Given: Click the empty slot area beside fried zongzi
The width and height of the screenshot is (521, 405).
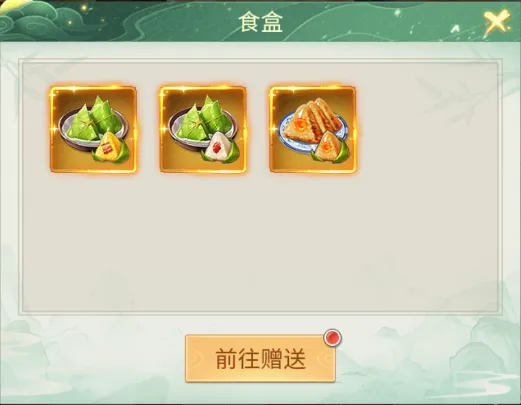Looking at the screenshot, I should pos(423,130).
